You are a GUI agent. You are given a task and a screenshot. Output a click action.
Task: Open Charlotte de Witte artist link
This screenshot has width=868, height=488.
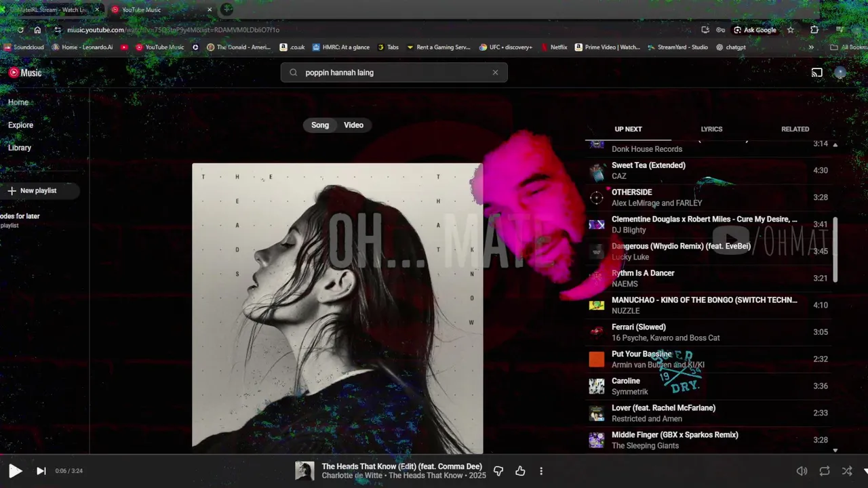tap(352, 476)
